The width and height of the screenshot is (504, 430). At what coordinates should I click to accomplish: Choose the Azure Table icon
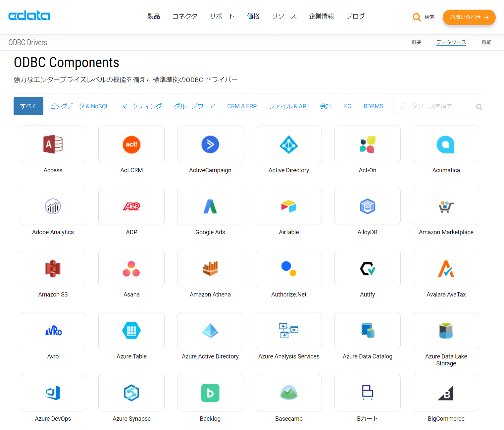[131, 331]
